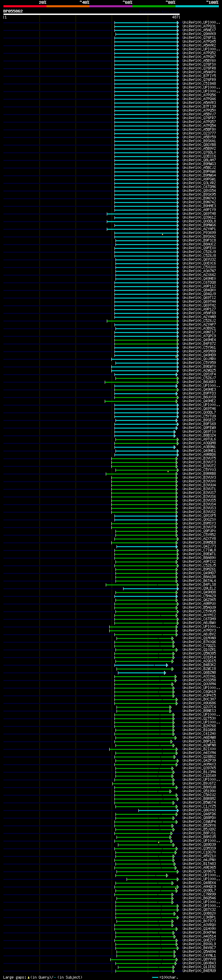Screen dimensions: 222x980
Task: Open hit UniRef100_A9RBD6
Action: coord(199,455)
